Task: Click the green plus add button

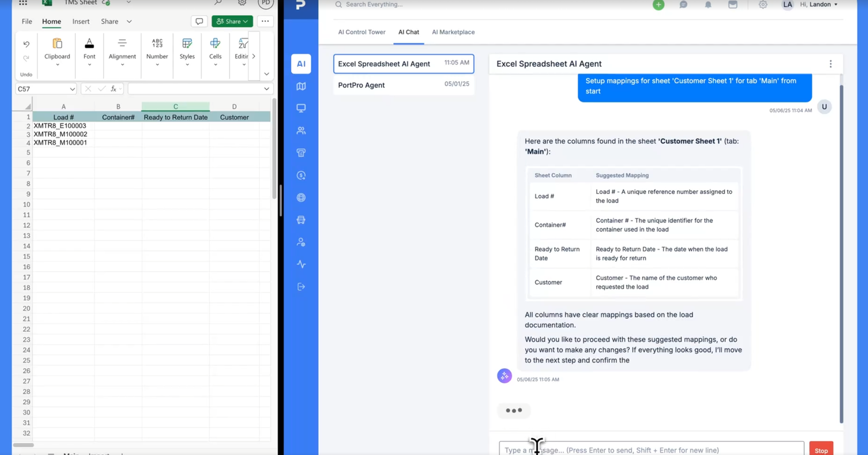Action: 658,5
